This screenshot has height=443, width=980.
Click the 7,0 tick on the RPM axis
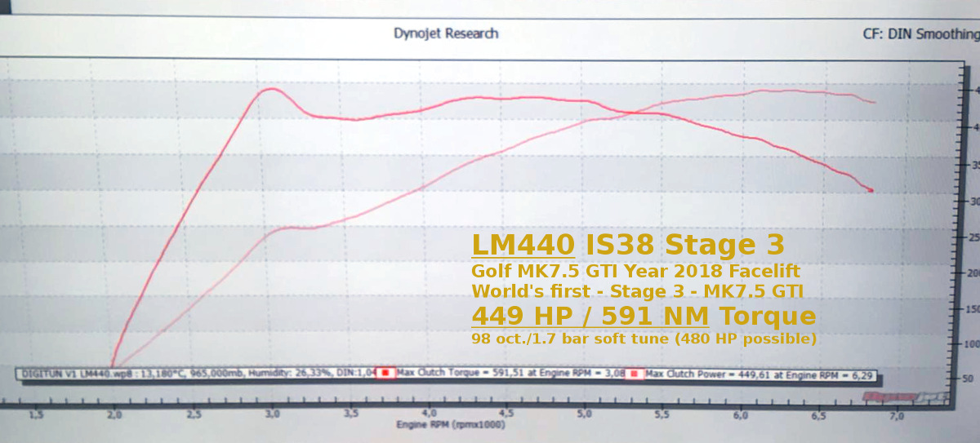897,416
